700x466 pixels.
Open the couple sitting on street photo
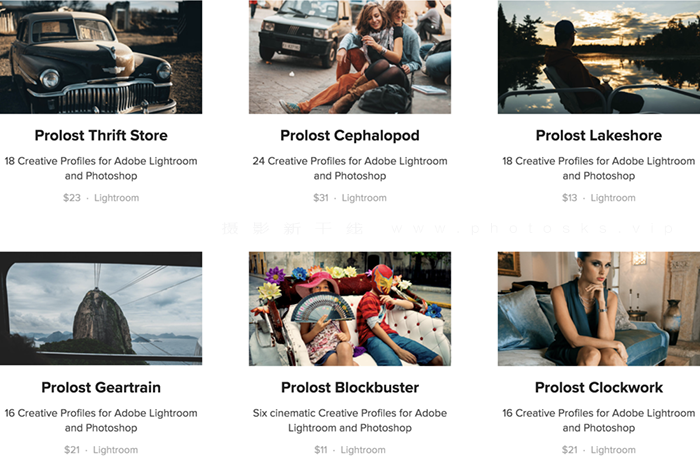tap(350, 57)
